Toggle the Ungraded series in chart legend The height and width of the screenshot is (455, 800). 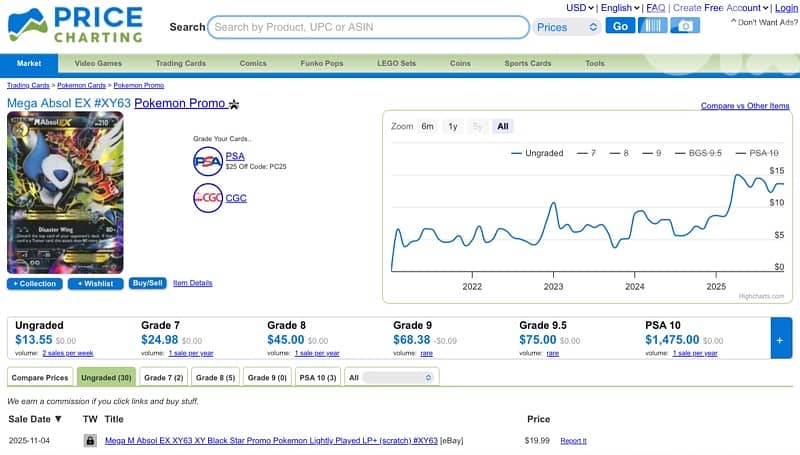[x=537, y=153]
